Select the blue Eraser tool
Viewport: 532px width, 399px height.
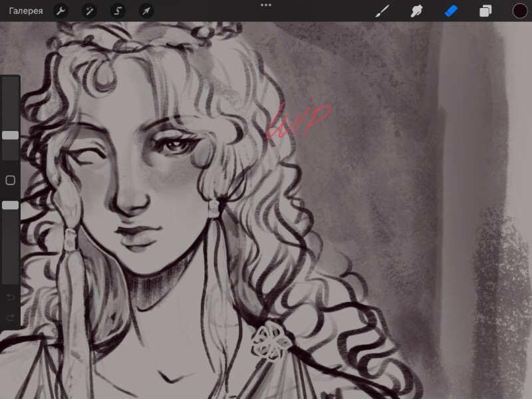click(451, 11)
